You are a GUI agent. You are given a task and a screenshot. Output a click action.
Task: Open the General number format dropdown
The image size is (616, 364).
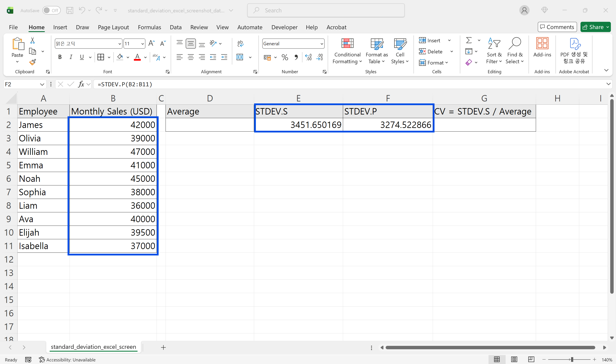tap(322, 43)
